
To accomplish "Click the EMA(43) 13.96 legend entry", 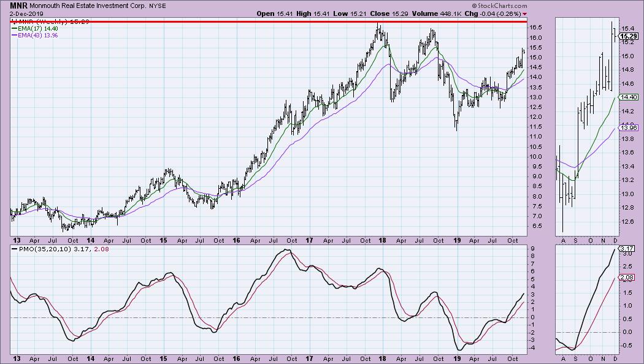I will (35, 36).
